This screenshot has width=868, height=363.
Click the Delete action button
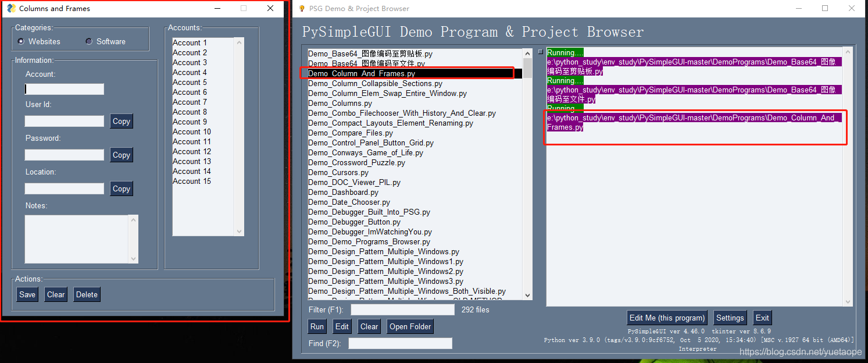click(87, 294)
